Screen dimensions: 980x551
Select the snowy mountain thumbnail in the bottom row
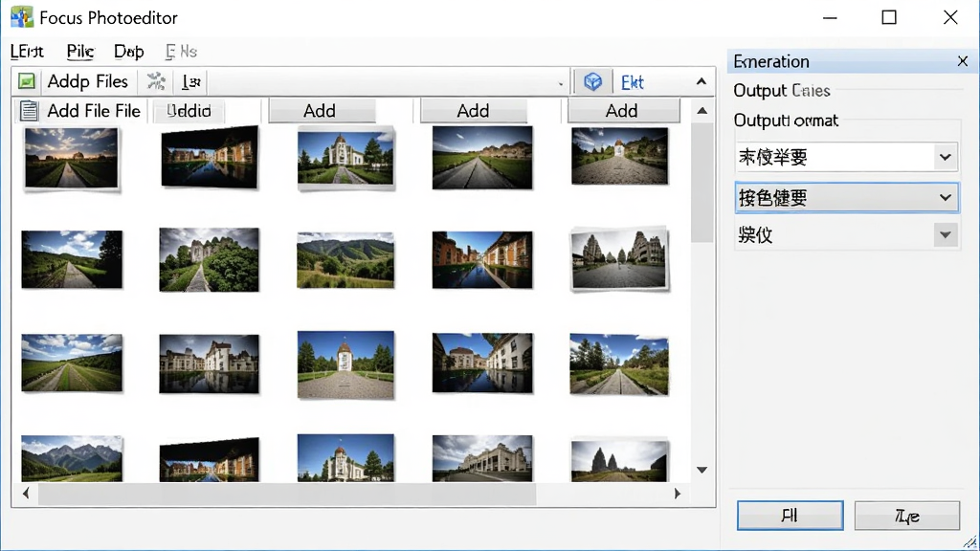point(72,458)
